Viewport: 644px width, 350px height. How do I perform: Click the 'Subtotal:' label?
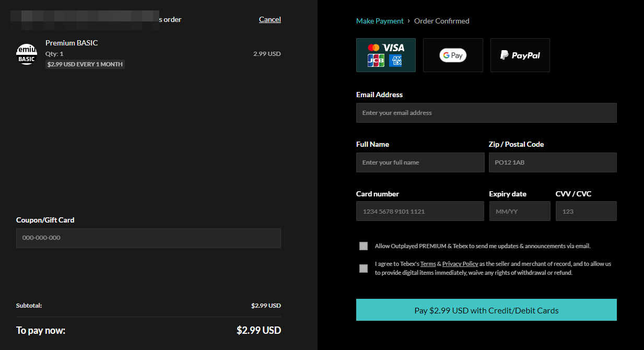tap(29, 306)
